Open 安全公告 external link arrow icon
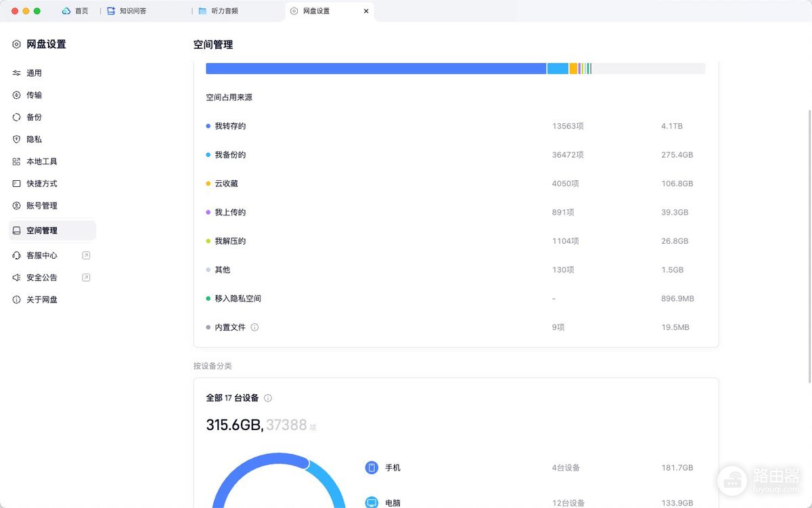Screen dimensions: 812x508 tap(86, 278)
